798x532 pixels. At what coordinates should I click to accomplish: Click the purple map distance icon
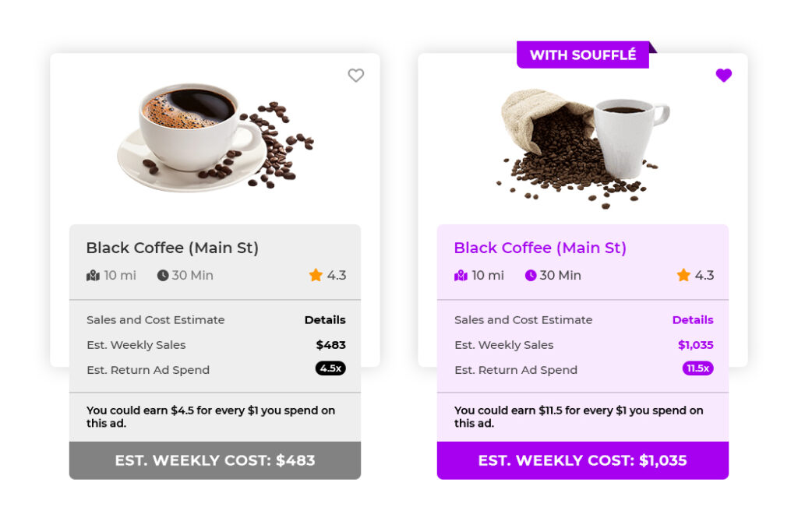461,276
